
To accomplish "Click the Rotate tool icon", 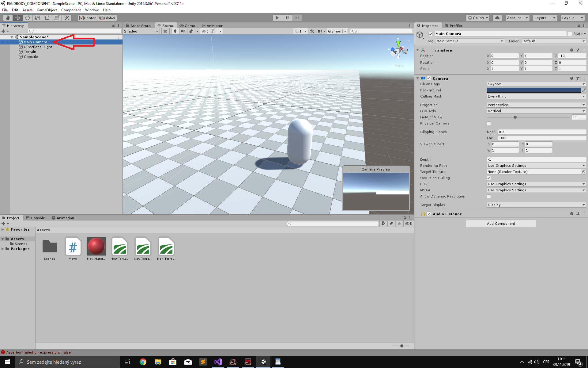I will click(x=28, y=18).
